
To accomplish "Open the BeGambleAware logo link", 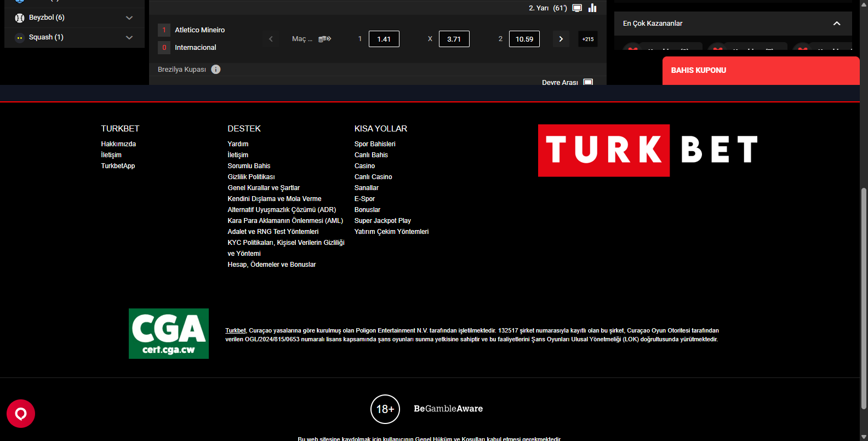I will click(448, 409).
